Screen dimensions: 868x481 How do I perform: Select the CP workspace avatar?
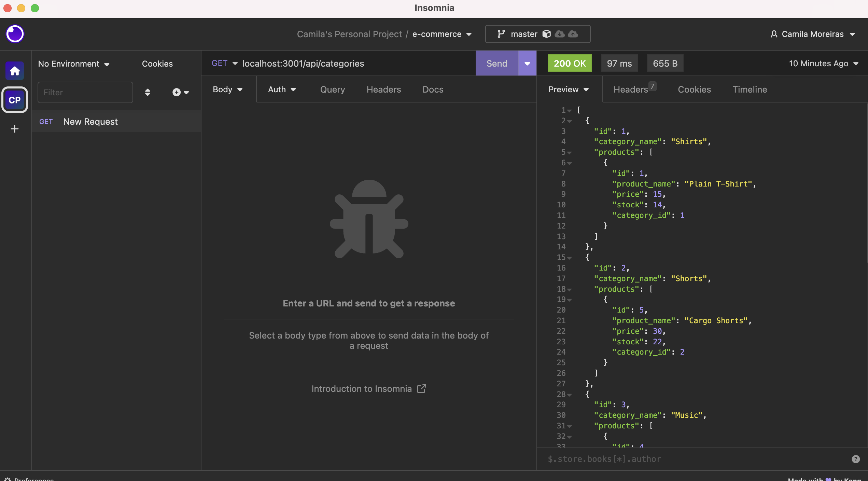tap(14, 100)
